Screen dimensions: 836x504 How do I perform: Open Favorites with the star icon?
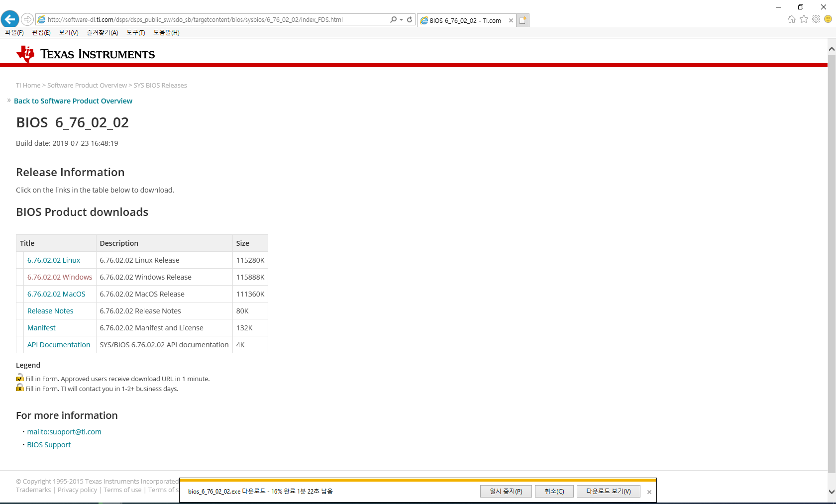[x=804, y=19]
